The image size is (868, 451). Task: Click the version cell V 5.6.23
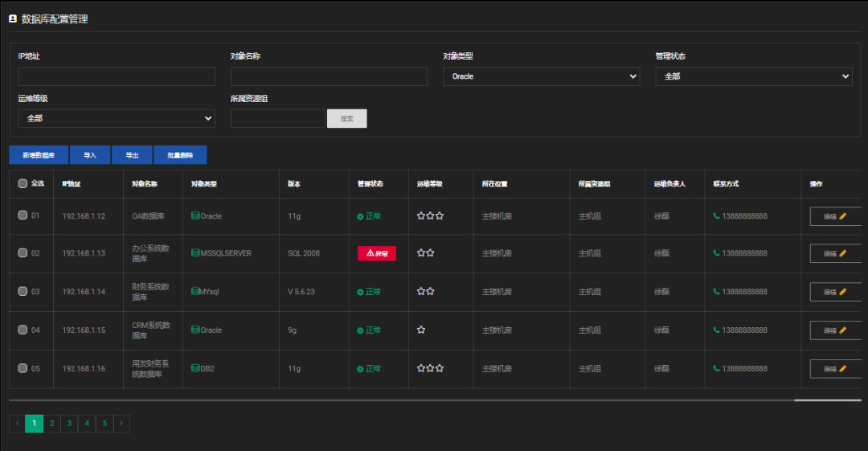[301, 292]
